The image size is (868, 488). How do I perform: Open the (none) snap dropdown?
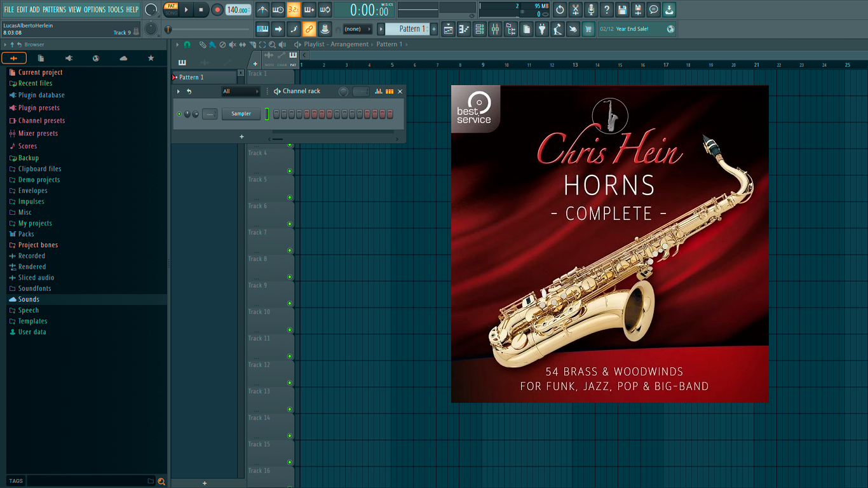pos(358,29)
